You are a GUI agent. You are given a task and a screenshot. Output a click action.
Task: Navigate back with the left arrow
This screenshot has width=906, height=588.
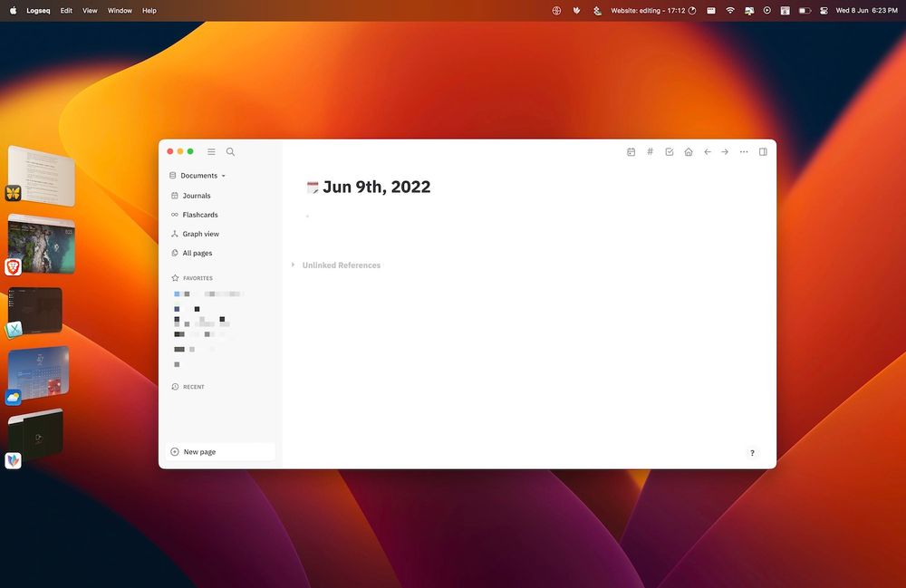(708, 151)
